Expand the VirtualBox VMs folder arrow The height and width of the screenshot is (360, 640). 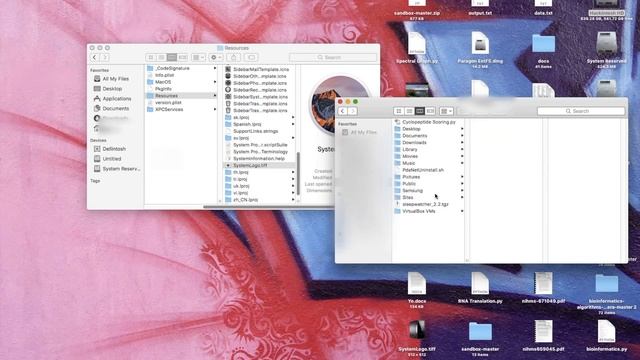(x=462, y=211)
